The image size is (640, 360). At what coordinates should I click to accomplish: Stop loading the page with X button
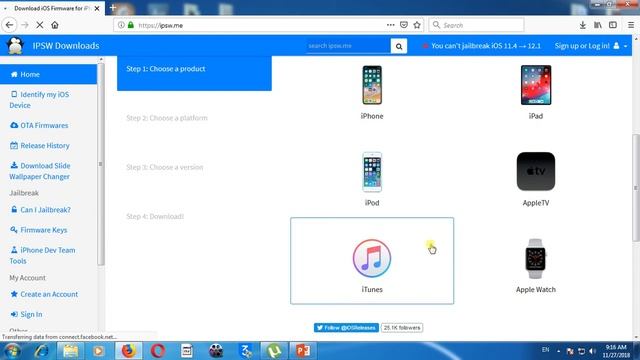pos(40,25)
